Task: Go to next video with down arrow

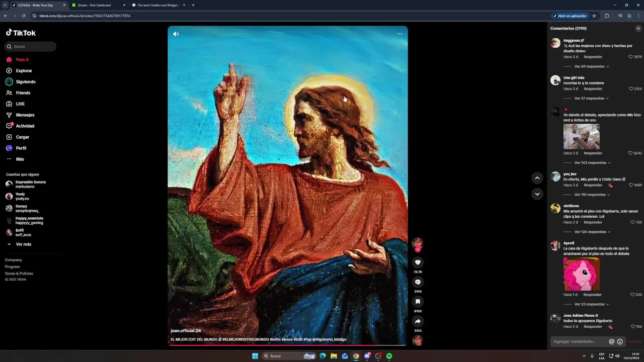Action: coord(537,194)
